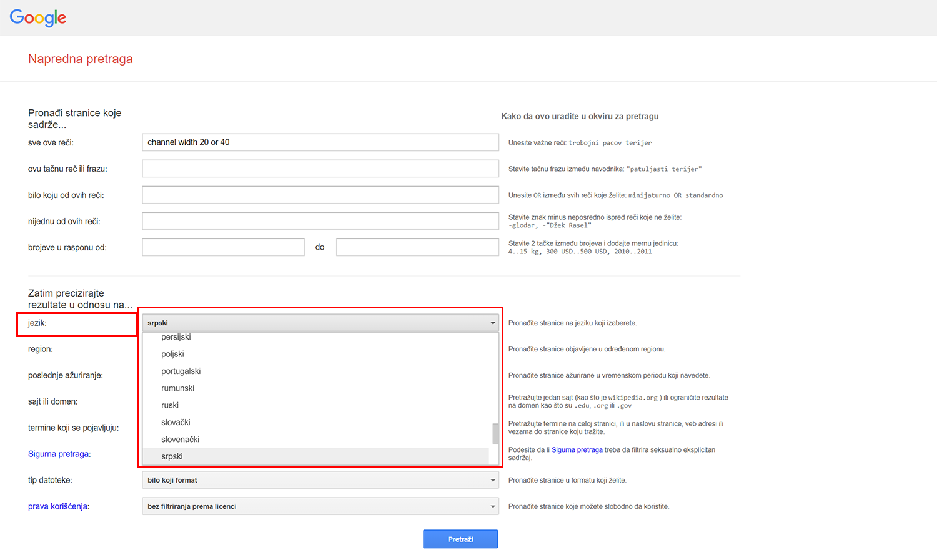Click the 'brojeve u rasponu od' start field
The width and height of the screenshot is (937, 560).
coord(223,247)
